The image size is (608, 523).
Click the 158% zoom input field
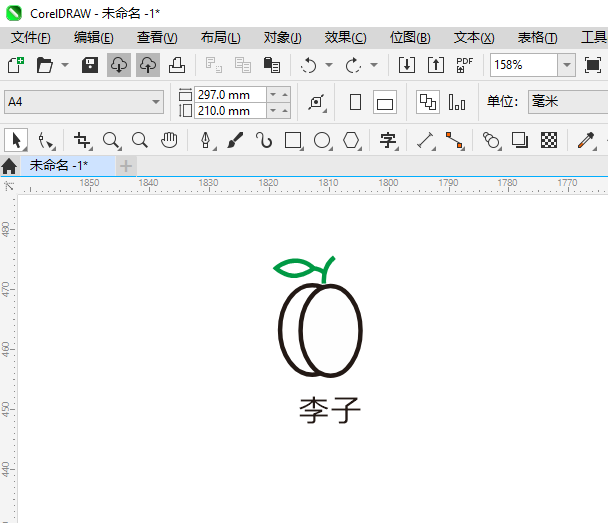(524, 65)
